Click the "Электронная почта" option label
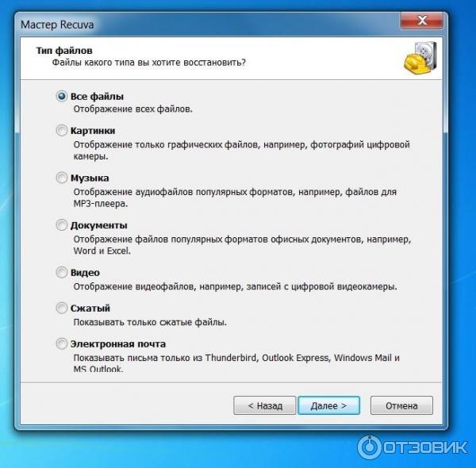476x468 pixels. 118,344
